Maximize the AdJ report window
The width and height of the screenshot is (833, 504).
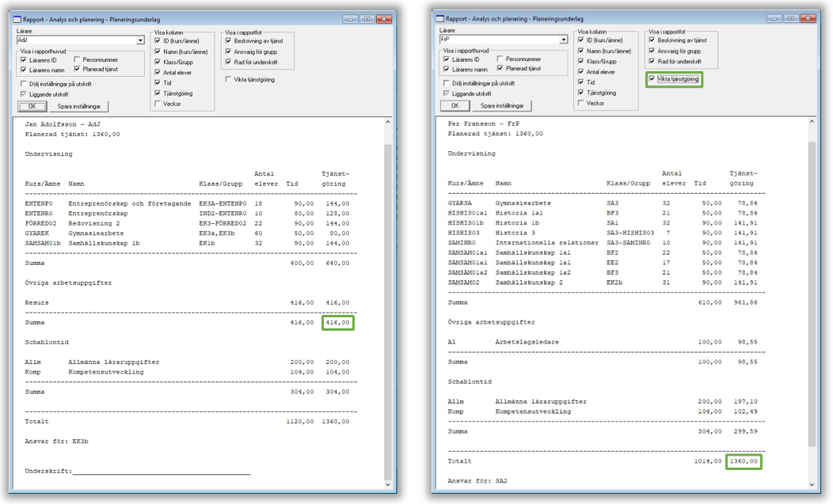coord(367,19)
